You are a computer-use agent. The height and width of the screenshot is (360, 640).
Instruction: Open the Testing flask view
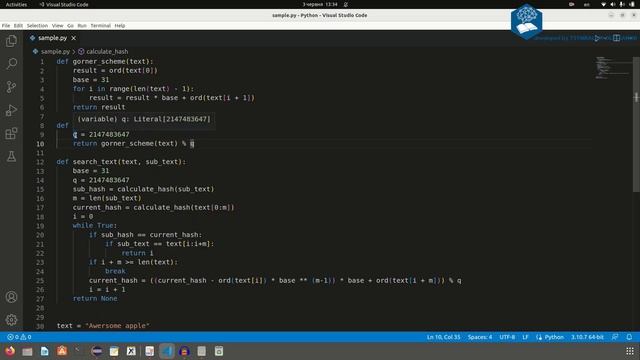(11, 156)
